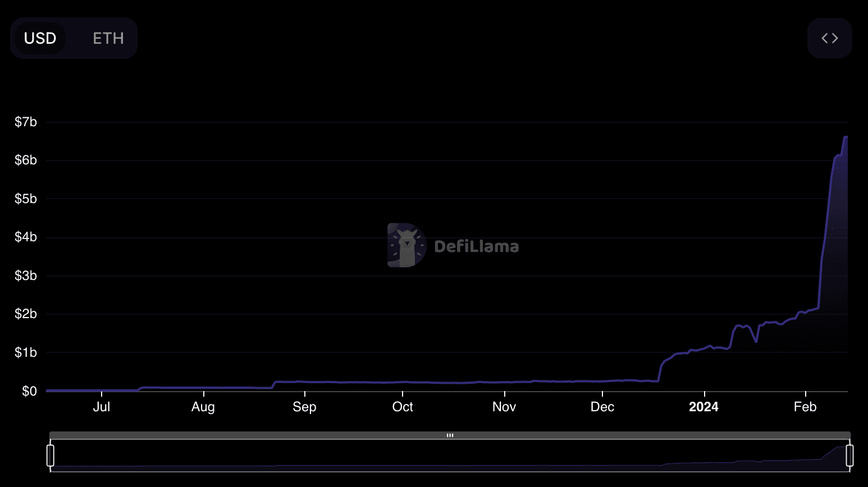
Task: Click the $4b y-axis label
Action: click(26, 237)
